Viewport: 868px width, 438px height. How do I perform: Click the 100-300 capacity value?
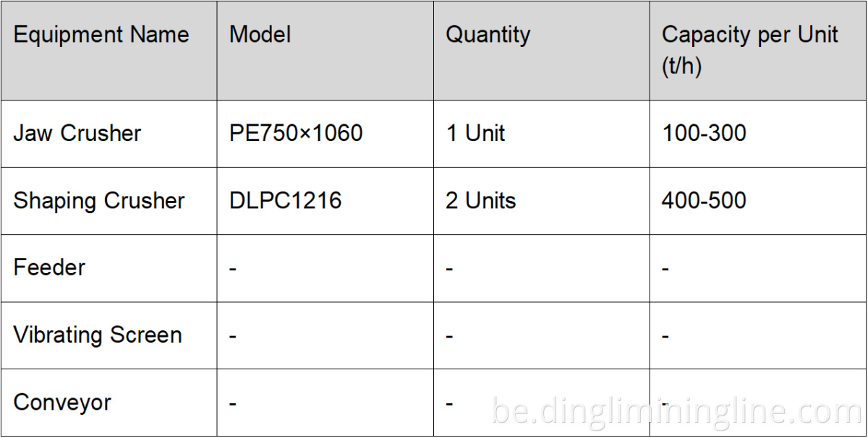pos(704,134)
